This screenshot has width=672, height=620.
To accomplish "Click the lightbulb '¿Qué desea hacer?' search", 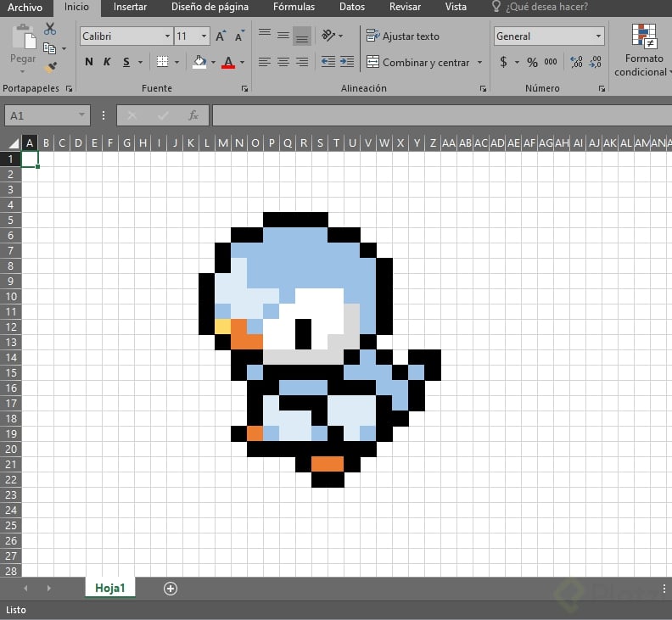I will coord(540,7).
